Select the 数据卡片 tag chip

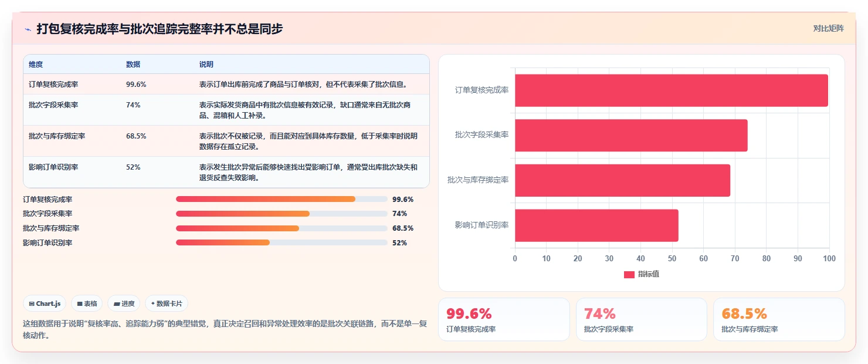[x=167, y=304]
